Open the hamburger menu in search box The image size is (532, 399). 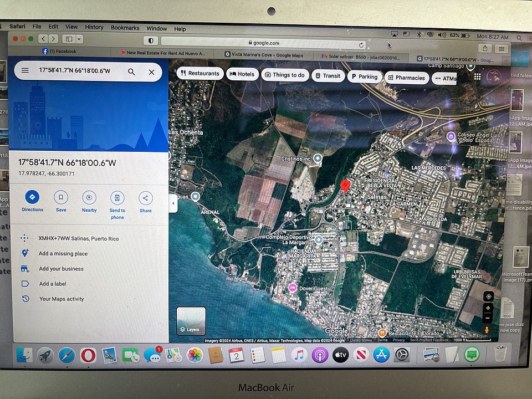pyautogui.click(x=25, y=70)
